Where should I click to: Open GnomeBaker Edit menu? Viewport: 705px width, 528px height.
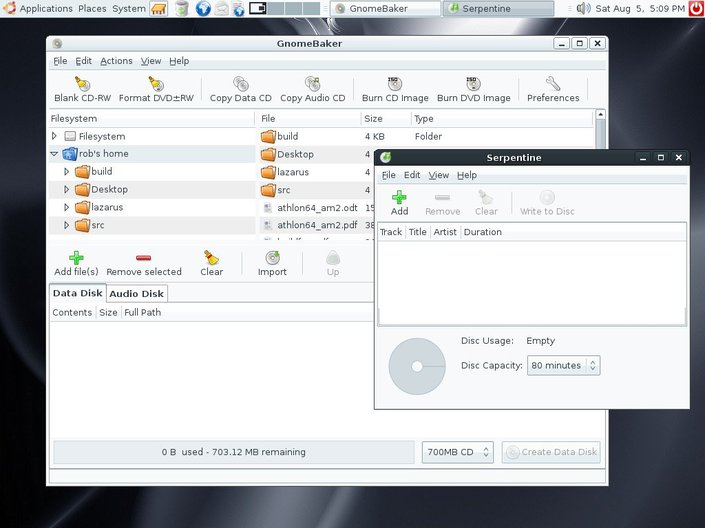(83, 61)
